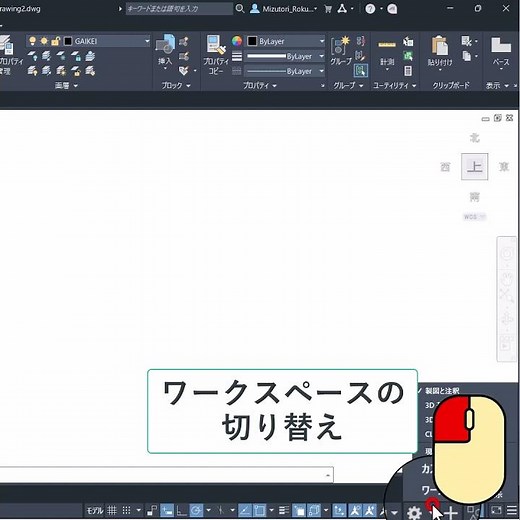The image size is (520, 520).
Task: Click Thaw All Layers icon
Action: pyautogui.click(x=61, y=71)
